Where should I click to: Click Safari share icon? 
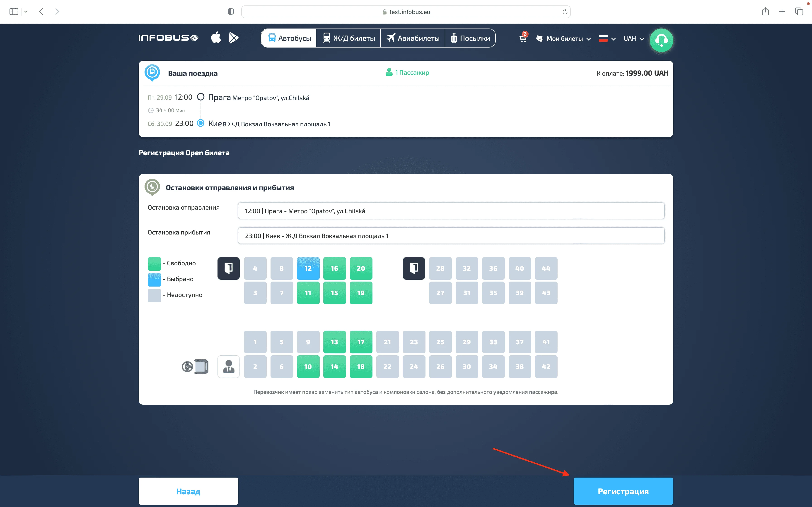click(x=765, y=12)
